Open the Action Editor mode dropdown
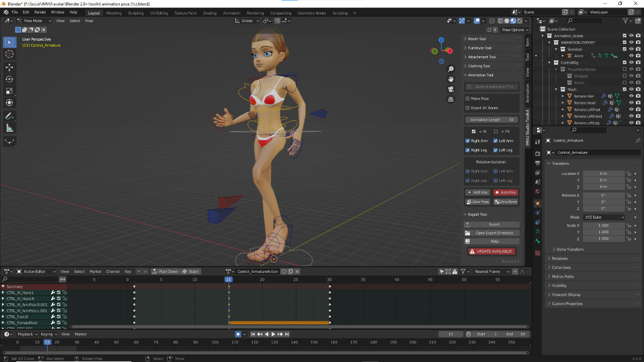The width and height of the screenshot is (644, 362). point(37,271)
